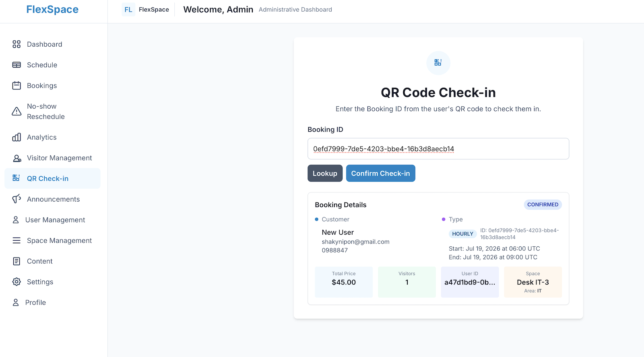The image size is (644, 357).
Task: Open Announcements section
Action: (52, 199)
